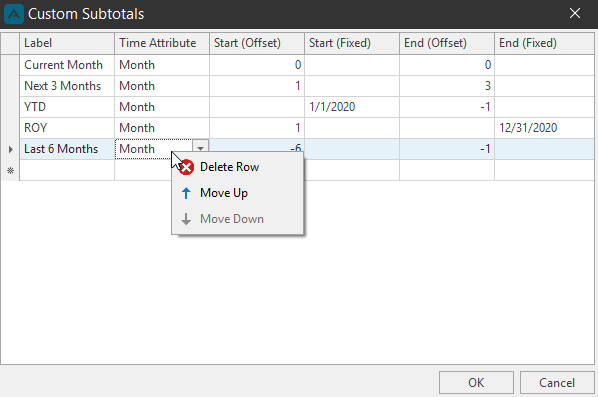Click the End (Fixed) column header
The width and height of the screenshot is (598, 397).
pos(544,43)
